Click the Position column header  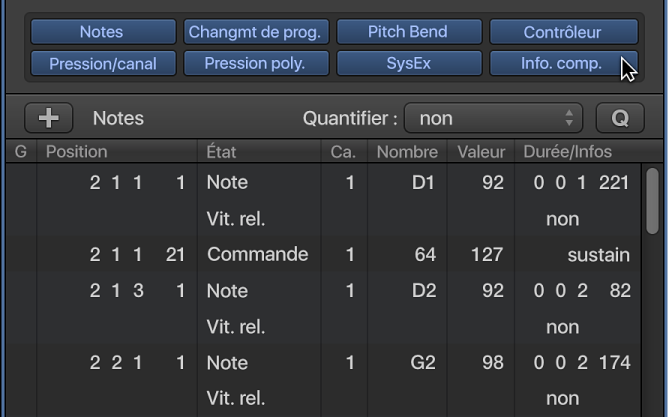76,152
